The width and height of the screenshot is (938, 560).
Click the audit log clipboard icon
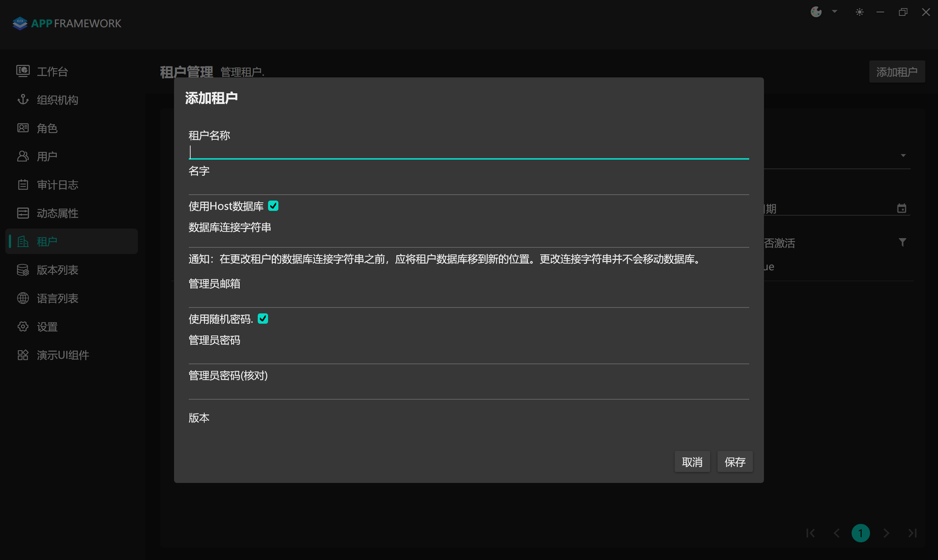[x=22, y=185]
